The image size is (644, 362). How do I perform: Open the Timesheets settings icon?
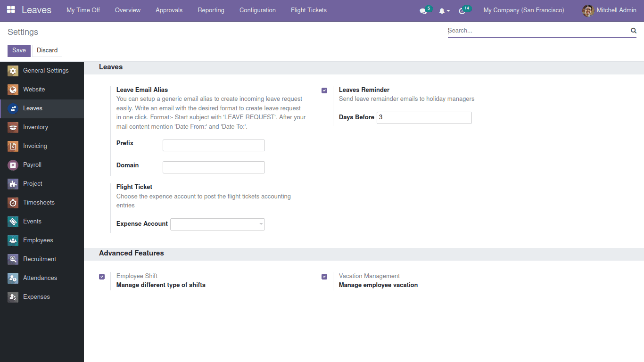12,203
